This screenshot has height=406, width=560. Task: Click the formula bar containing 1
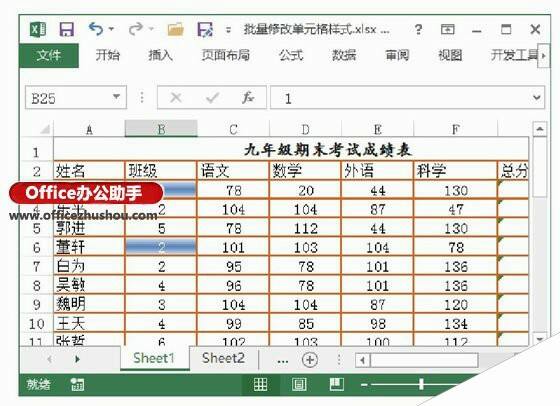400,97
